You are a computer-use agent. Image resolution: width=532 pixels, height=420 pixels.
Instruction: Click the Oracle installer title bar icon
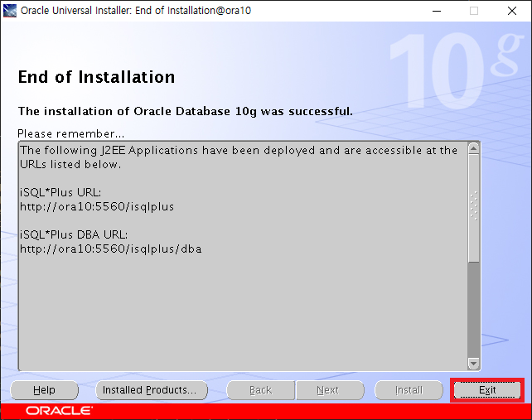9,11
